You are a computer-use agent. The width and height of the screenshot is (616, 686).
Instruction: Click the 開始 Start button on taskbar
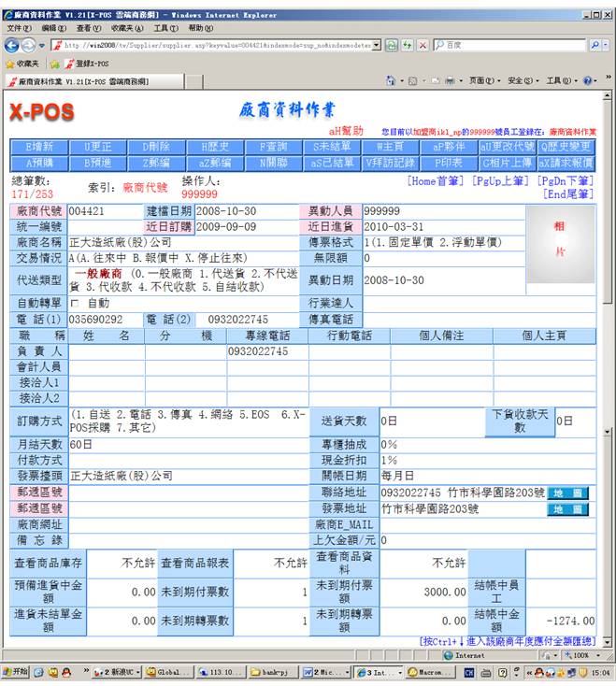pyautogui.click(x=16, y=672)
